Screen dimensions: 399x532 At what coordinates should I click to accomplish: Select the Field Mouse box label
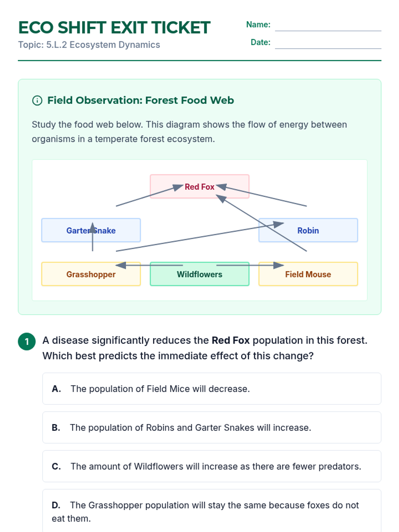point(308,275)
